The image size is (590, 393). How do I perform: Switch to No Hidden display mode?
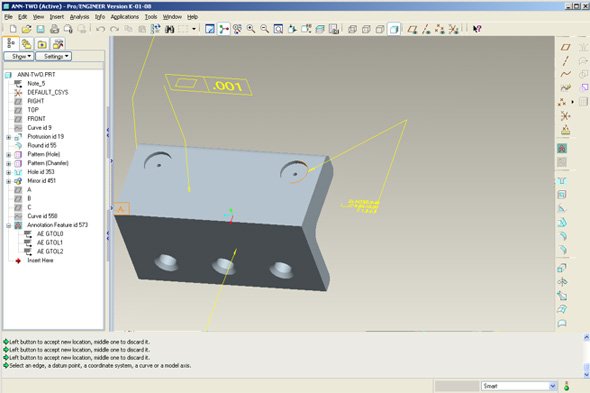coord(380,29)
